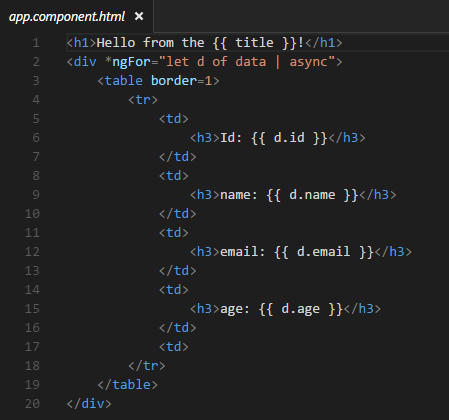Click the </td> tag on line 7
Image resolution: width=449 pixels, height=420 pixels.
[x=178, y=157]
